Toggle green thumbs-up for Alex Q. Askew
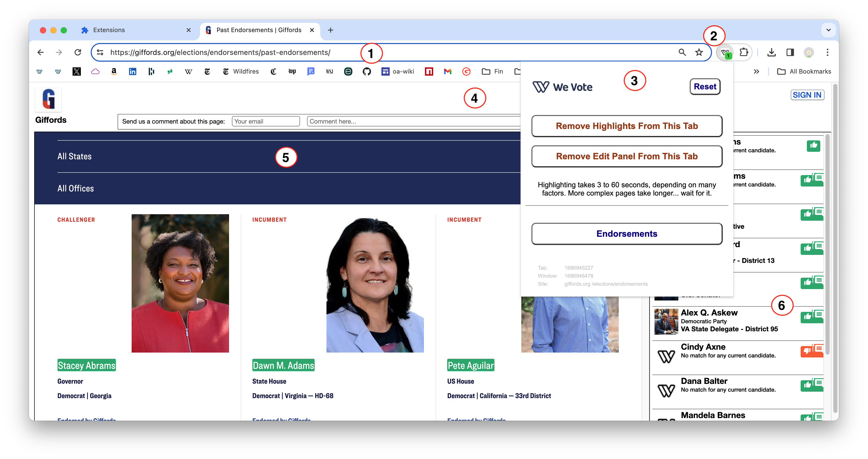Viewport: 868px width, 459px height. pyautogui.click(x=807, y=317)
